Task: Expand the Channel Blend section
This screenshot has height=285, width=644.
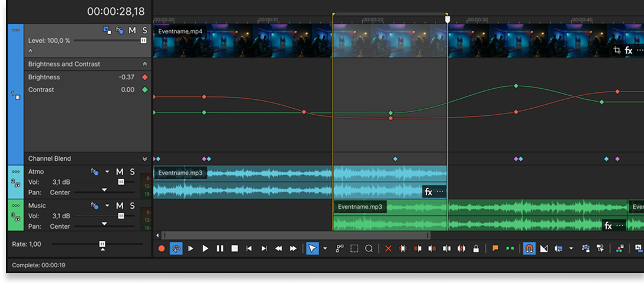Action: point(144,158)
